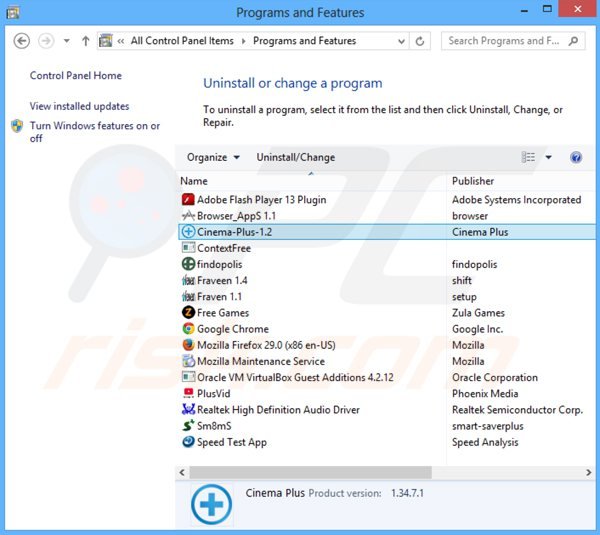Click the Zula Games publisher cell
This screenshot has width=600, height=535.
[478, 313]
